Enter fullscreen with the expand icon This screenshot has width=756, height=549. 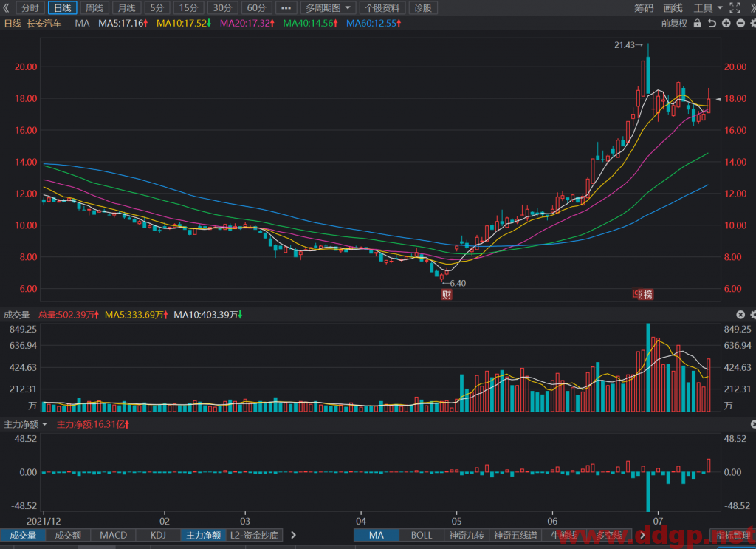(735, 7)
